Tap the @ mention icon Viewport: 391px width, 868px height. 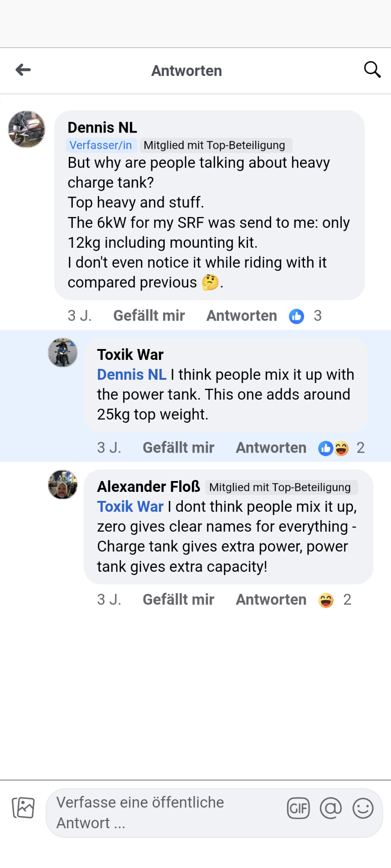[x=331, y=808]
